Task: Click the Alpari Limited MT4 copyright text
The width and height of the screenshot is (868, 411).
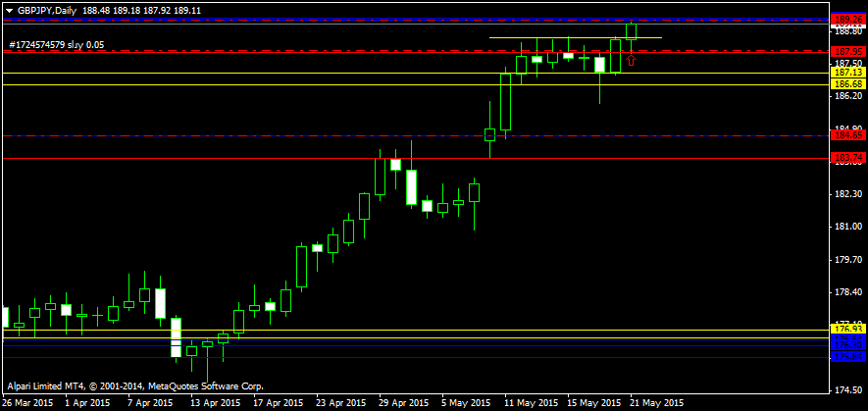Action: [x=136, y=385]
